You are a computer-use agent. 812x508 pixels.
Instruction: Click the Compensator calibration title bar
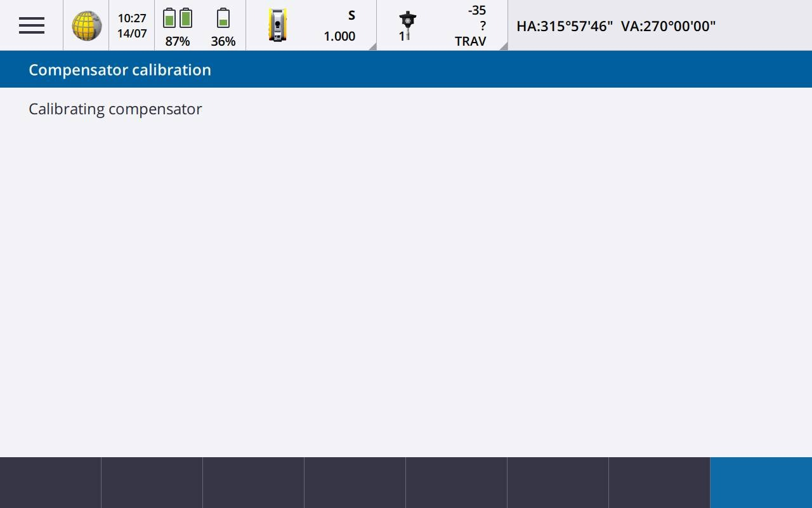click(x=120, y=70)
